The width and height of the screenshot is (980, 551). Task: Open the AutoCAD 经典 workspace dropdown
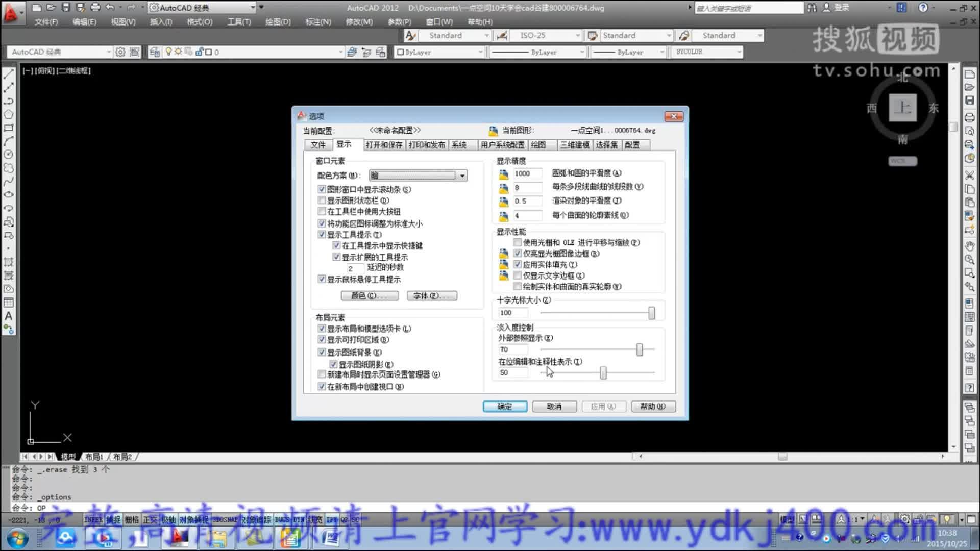[109, 52]
